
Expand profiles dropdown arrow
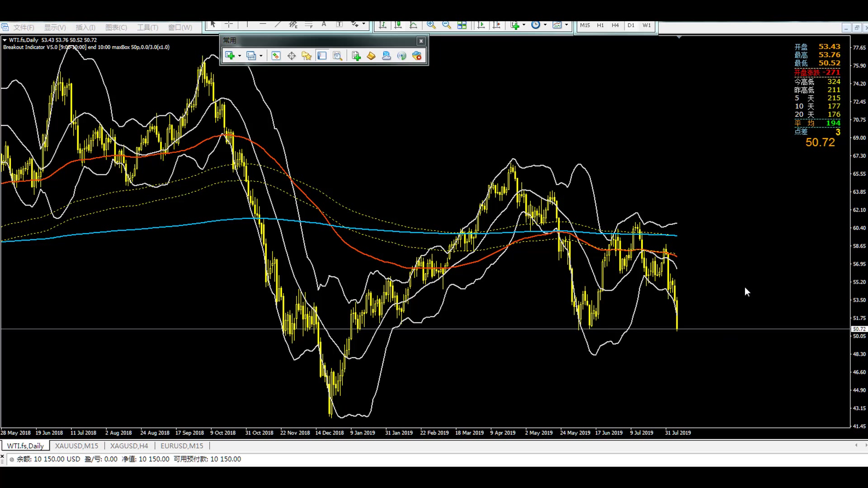(x=261, y=56)
